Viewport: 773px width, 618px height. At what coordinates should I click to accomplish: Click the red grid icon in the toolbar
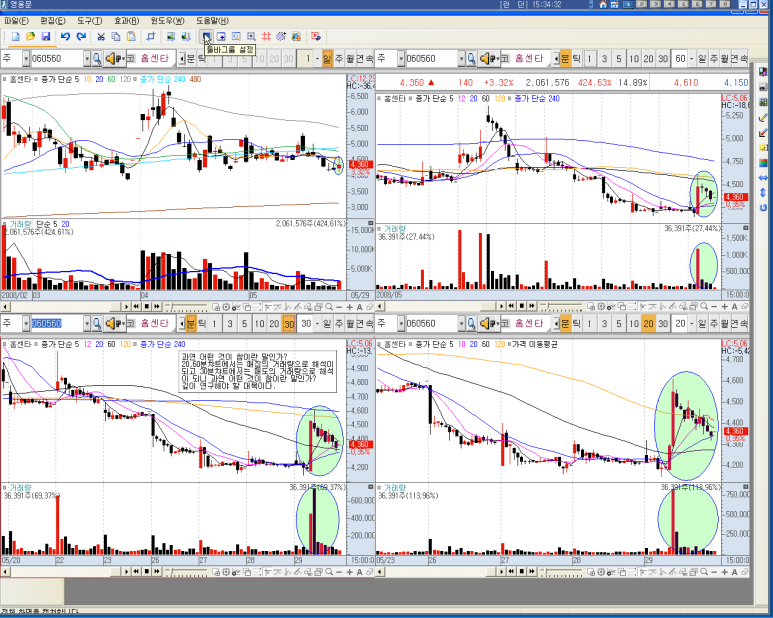tap(266, 37)
